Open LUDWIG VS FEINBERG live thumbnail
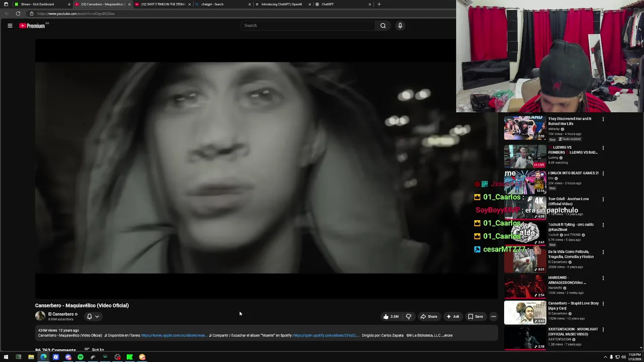This screenshot has width=644, height=362. 525,156
